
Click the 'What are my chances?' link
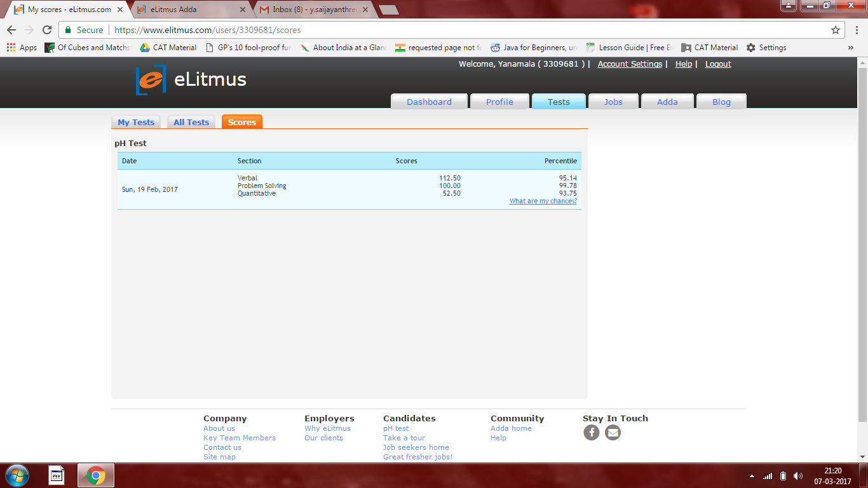(543, 201)
